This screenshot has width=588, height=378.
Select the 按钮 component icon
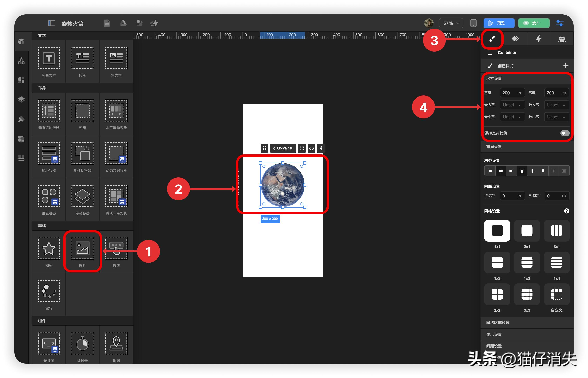click(116, 248)
